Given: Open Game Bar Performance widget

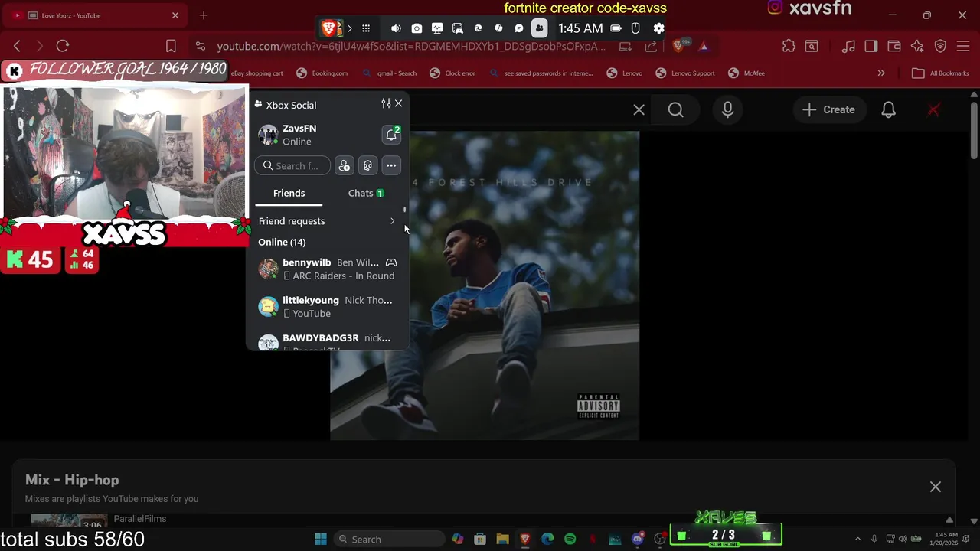Looking at the screenshot, I should coord(437,28).
